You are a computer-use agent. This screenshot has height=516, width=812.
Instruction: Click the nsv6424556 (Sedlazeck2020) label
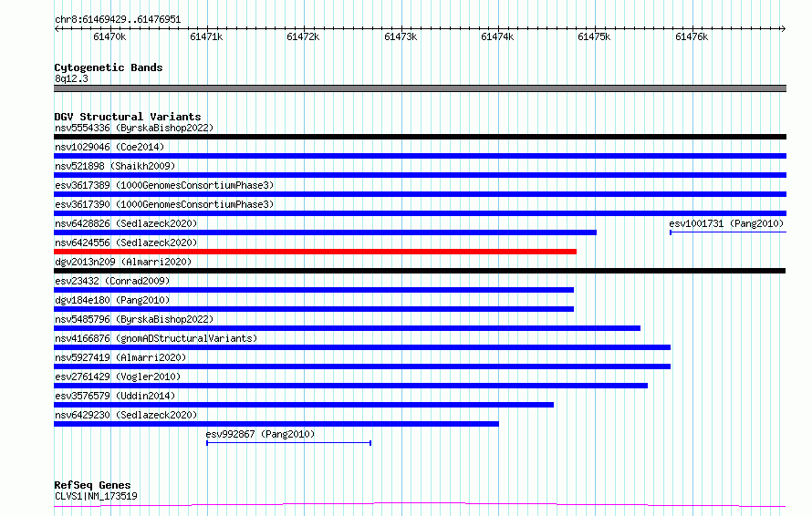(126, 243)
